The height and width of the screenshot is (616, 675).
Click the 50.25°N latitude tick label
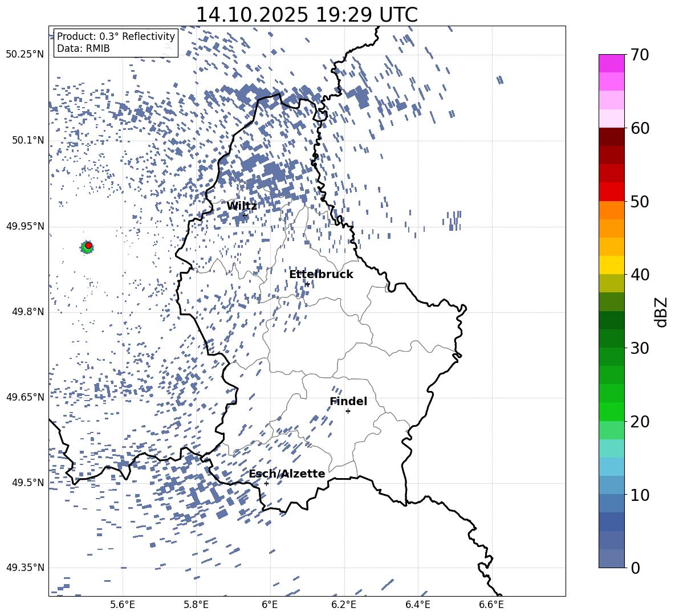25,55
